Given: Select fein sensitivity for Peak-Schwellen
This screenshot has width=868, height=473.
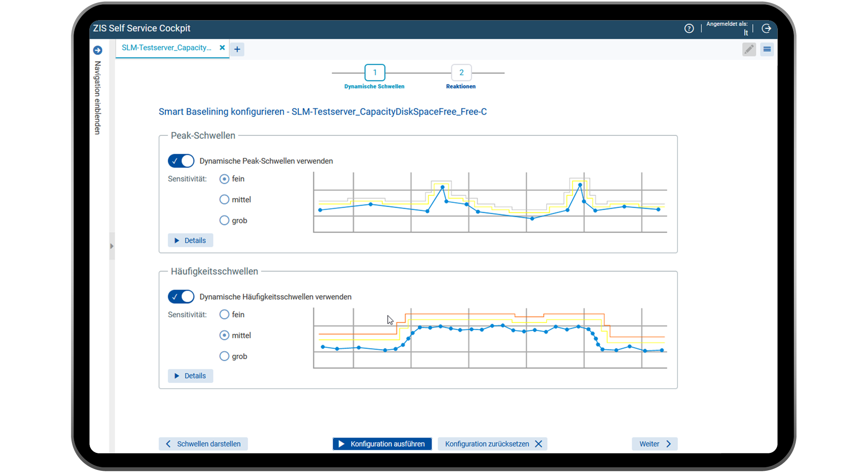Looking at the screenshot, I should (x=224, y=179).
